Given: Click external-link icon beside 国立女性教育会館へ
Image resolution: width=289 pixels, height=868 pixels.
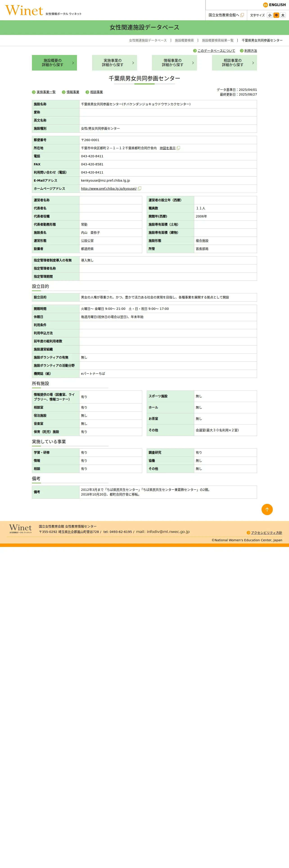Looking at the screenshot, I should click(242, 15).
